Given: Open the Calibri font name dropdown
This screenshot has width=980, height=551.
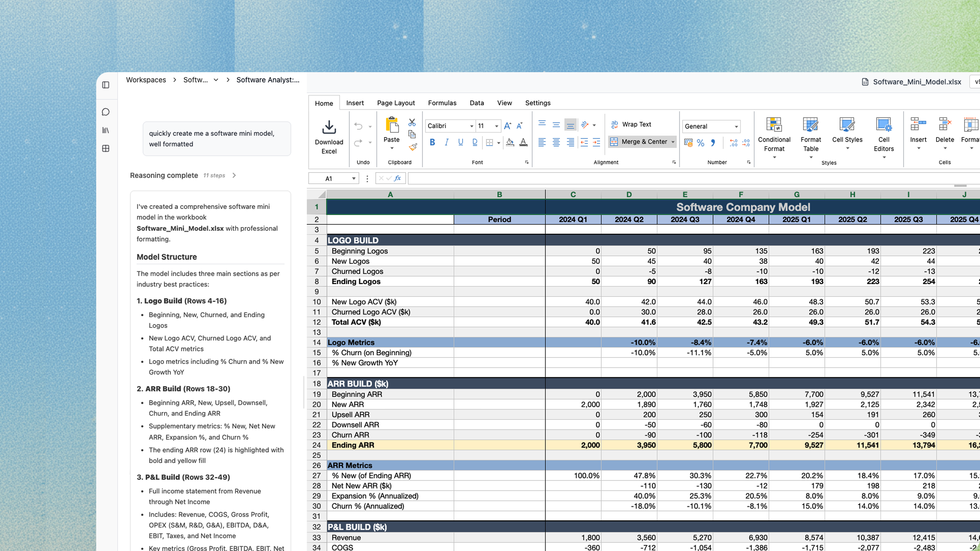Looking at the screenshot, I should 471,126.
